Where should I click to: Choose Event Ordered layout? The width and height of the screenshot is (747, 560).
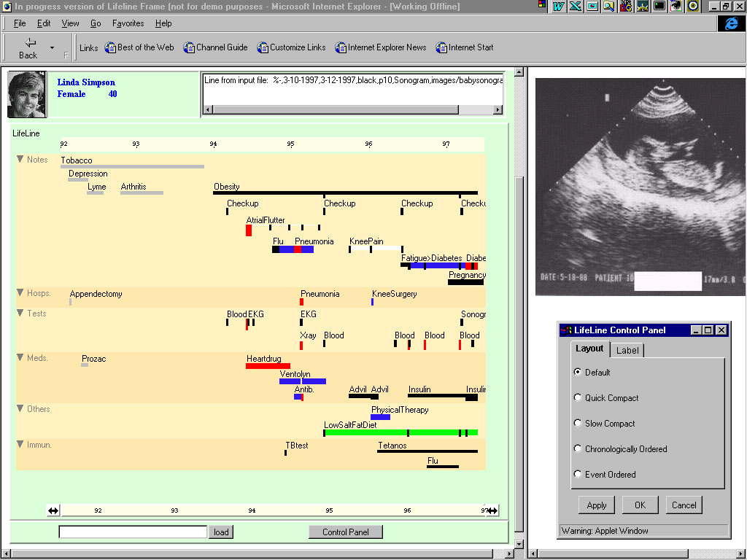click(x=578, y=474)
